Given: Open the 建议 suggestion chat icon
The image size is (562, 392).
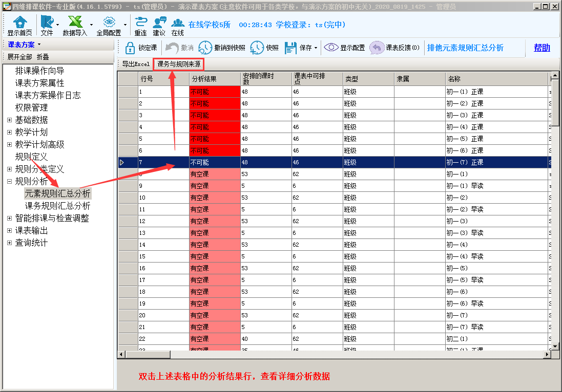Looking at the screenshot, I should (159, 22).
